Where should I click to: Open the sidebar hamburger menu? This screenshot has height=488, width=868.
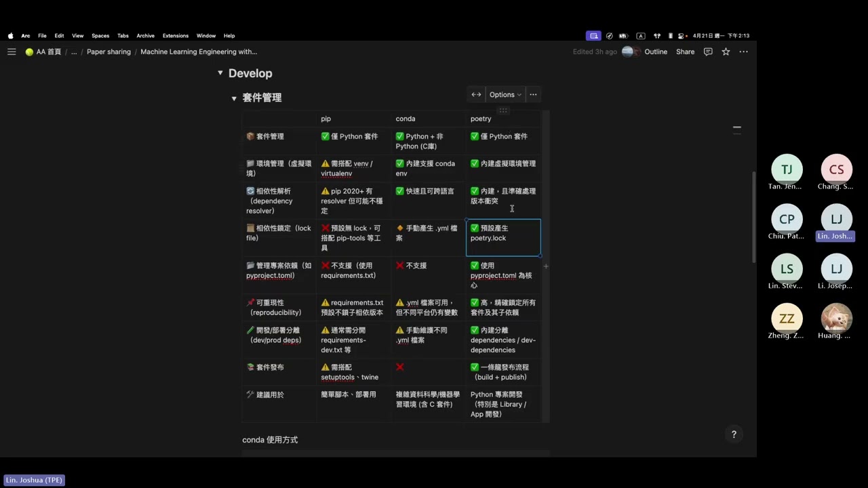tap(12, 52)
